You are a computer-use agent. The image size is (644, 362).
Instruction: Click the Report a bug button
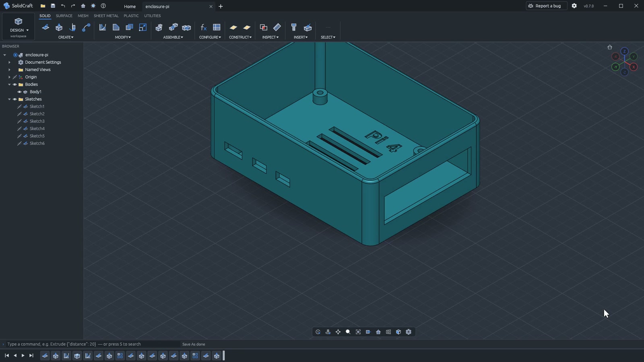coord(547,6)
